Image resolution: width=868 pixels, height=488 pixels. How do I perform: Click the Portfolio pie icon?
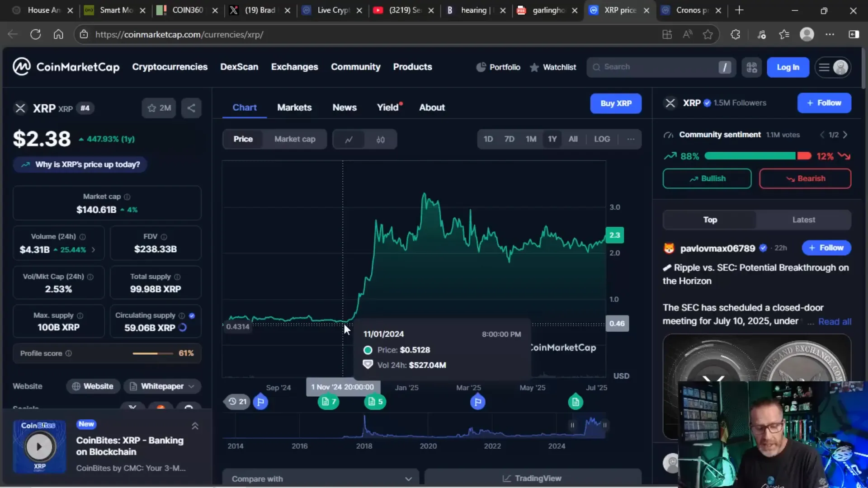[481, 67]
